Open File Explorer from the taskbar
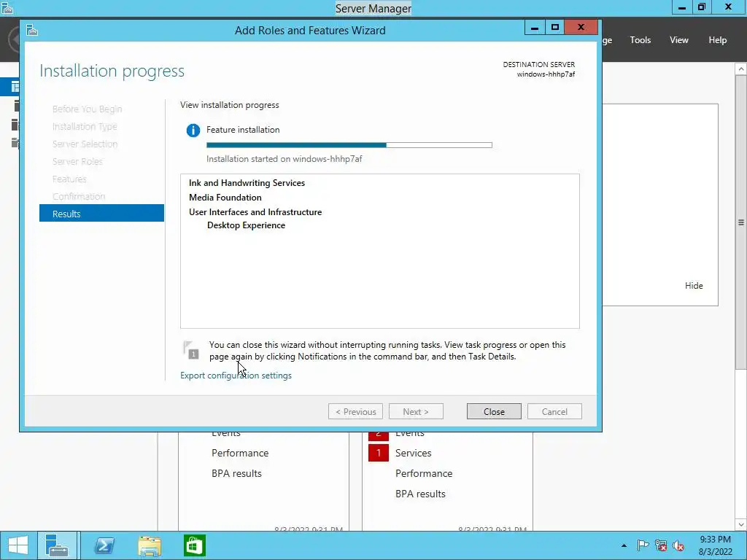 (x=149, y=545)
